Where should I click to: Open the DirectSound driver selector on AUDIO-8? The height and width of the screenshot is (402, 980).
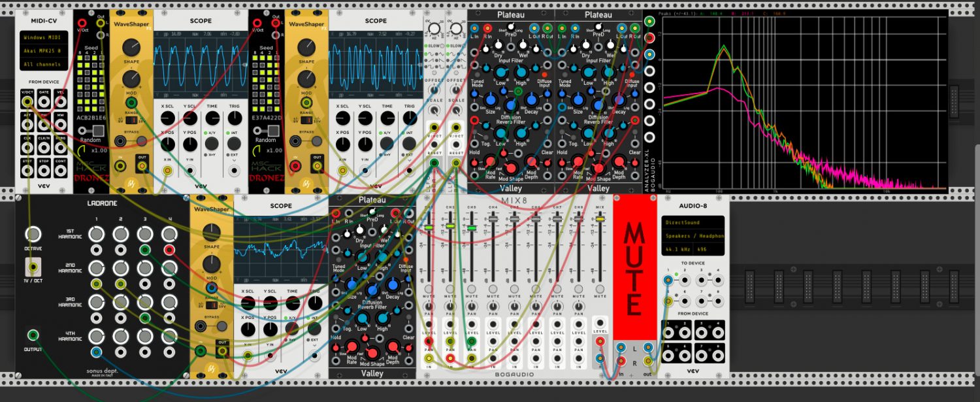[x=693, y=222]
